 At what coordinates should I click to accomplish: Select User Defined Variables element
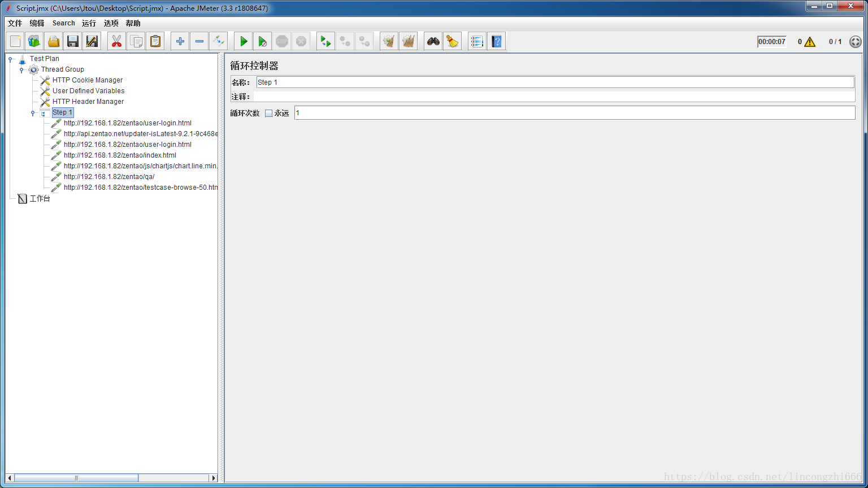tap(89, 91)
